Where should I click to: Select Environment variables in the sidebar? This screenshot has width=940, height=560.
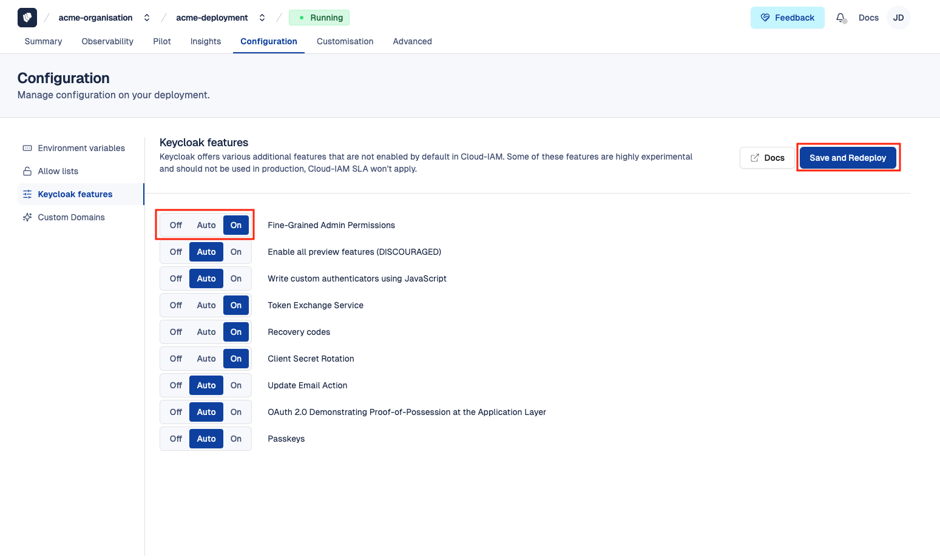(x=81, y=148)
